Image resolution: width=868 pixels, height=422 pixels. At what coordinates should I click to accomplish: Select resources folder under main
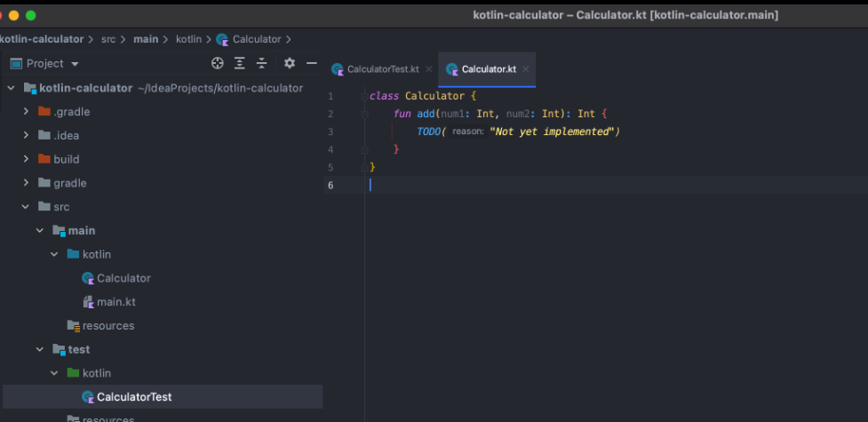pos(108,326)
